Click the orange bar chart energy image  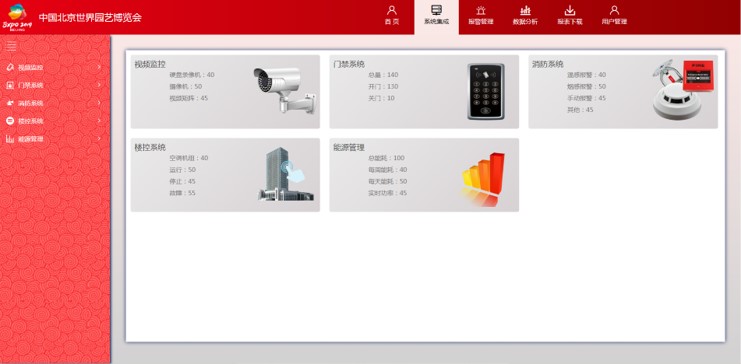coord(483,179)
